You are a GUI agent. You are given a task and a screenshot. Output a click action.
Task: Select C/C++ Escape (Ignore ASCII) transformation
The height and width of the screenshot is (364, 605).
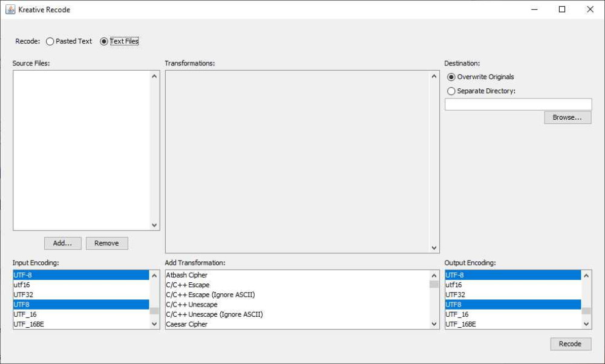[297, 294]
